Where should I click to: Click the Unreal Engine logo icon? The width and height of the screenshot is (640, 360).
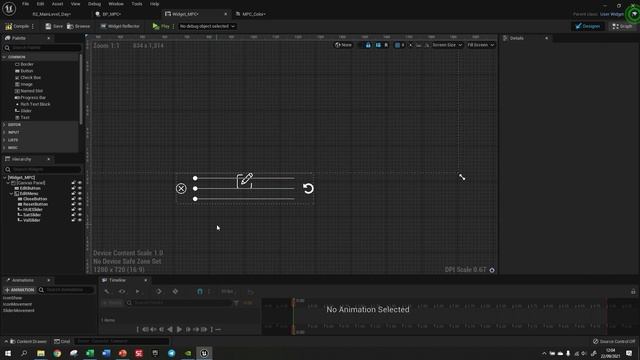(x=9, y=8)
